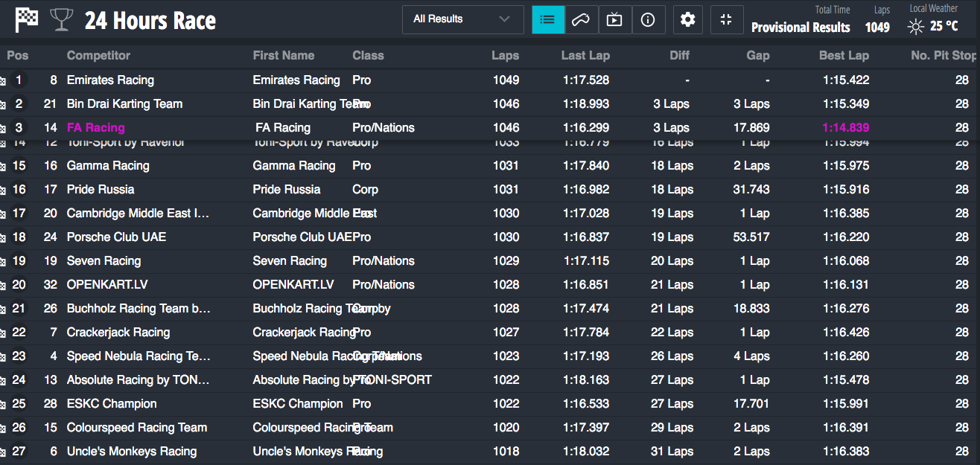Click the Last Lap column header

coord(585,56)
